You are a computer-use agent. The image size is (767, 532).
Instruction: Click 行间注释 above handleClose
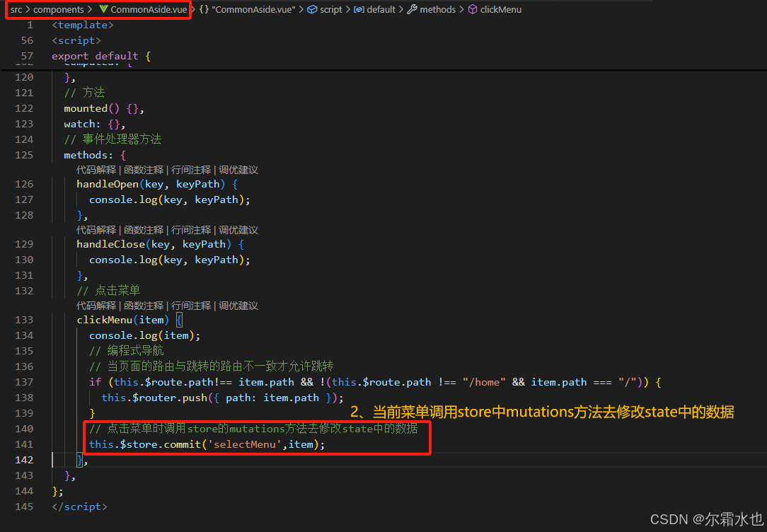(x=191, y=230)
